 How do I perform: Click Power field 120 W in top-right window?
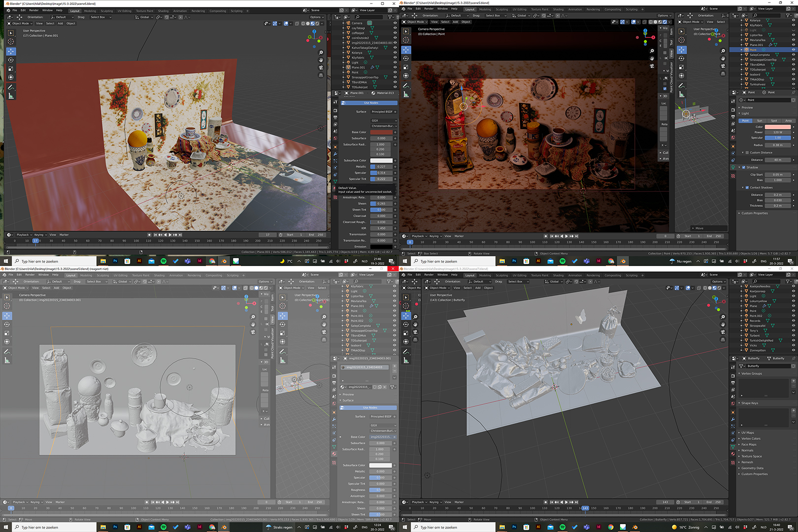(x=778, y=133)
